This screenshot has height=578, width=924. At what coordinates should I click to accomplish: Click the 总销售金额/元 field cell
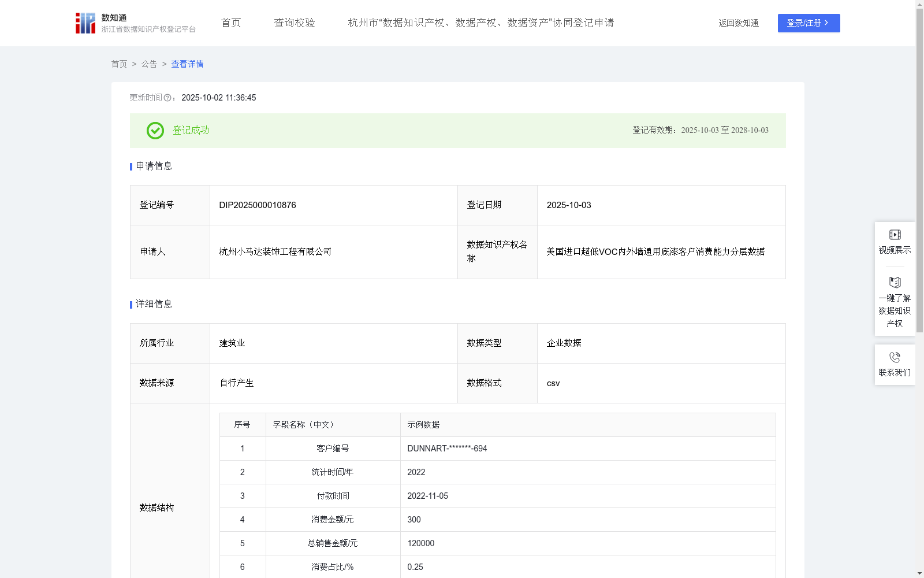333,543
